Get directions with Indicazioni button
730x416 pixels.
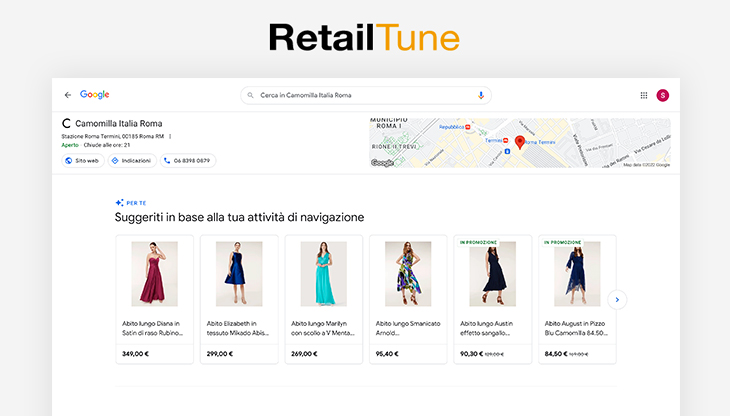[132, 161]
